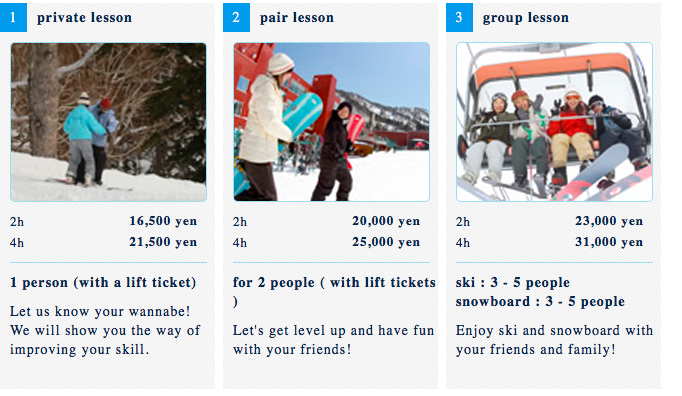Click 'Let us know your wannabe!' text
This screenshot has width=682, height=396.
pyautogui.click(x=100, y=312)
